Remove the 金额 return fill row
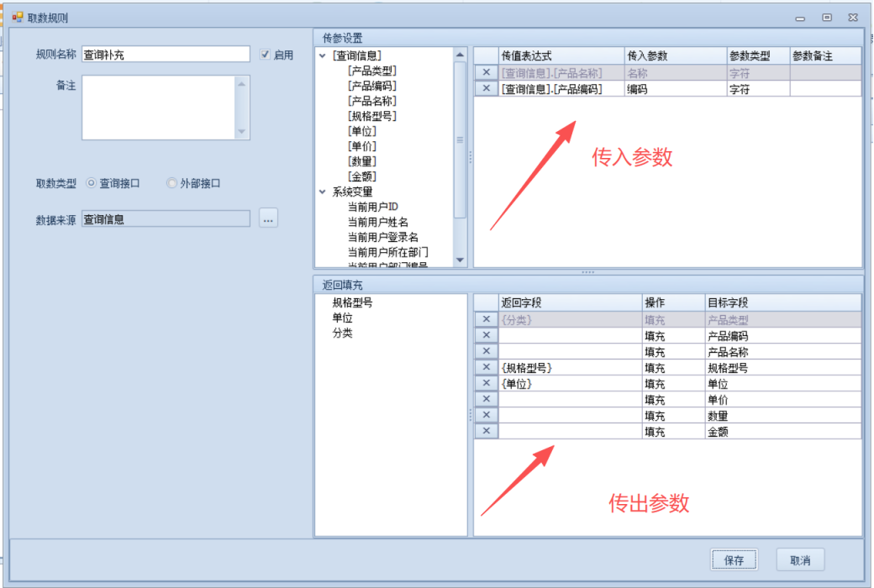 click(486, 431)
